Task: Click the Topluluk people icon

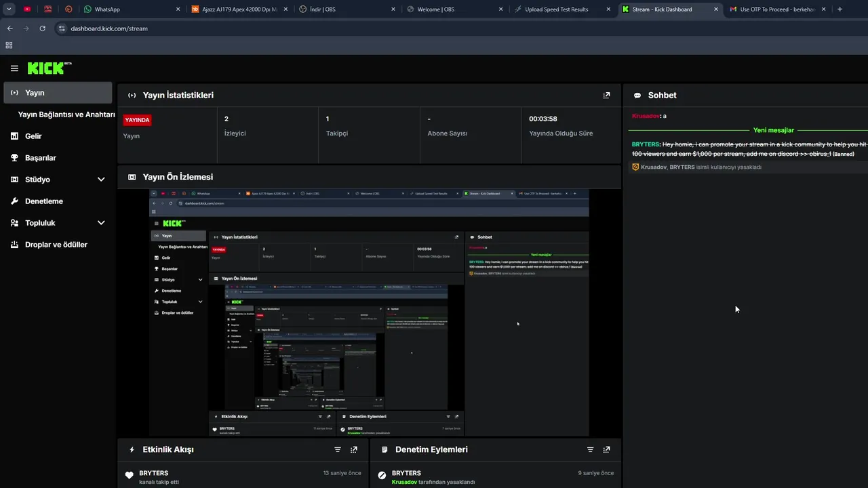Action: click(14, 223)
